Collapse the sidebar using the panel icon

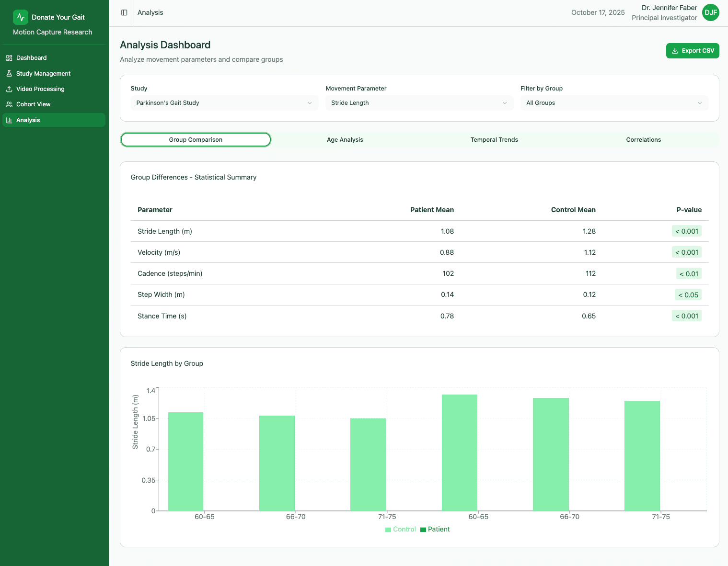(124, 12)
